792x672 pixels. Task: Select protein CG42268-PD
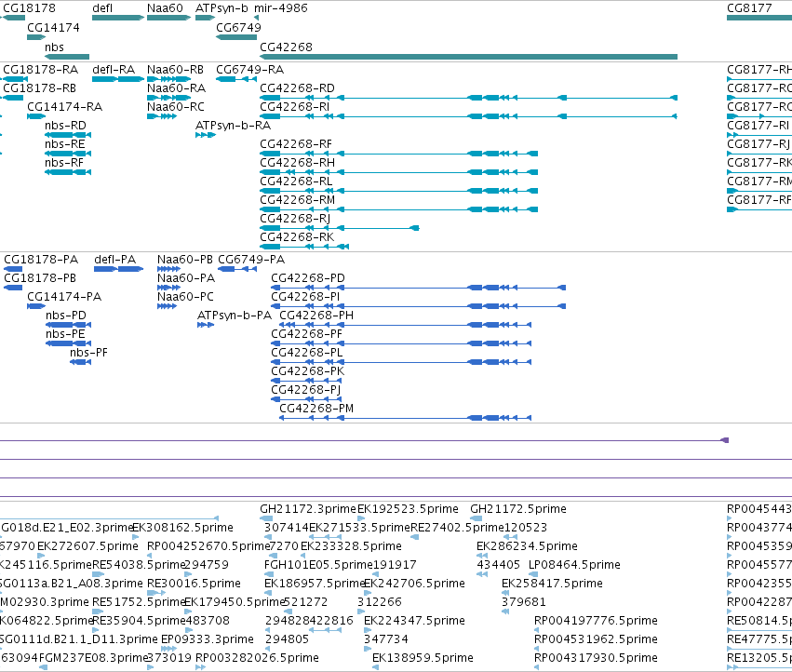coord(418,288)
